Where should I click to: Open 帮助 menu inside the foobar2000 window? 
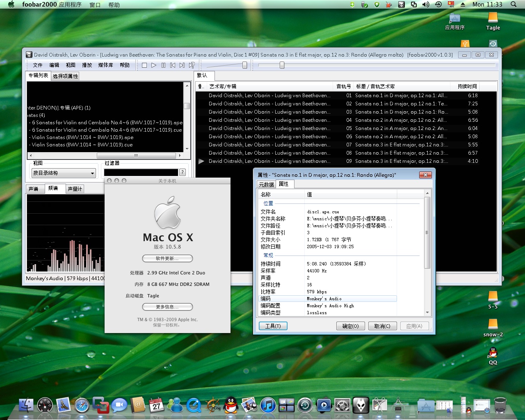(x=125, y=65)
